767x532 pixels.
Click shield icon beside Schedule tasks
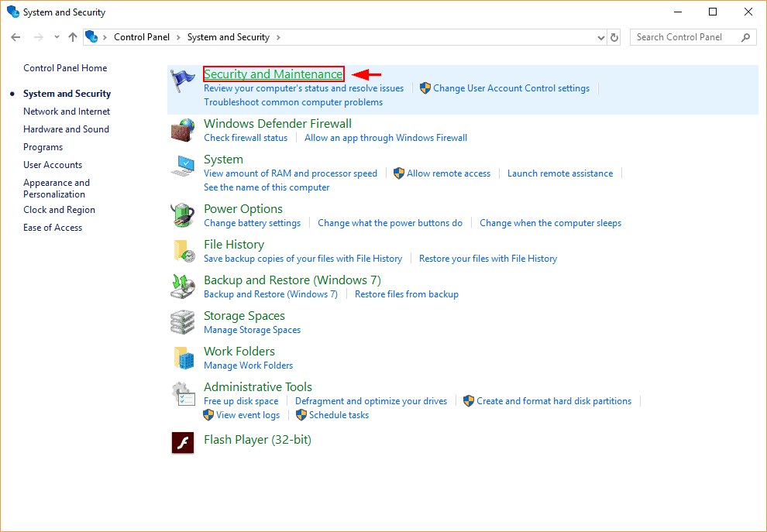[x=301, y=415]
